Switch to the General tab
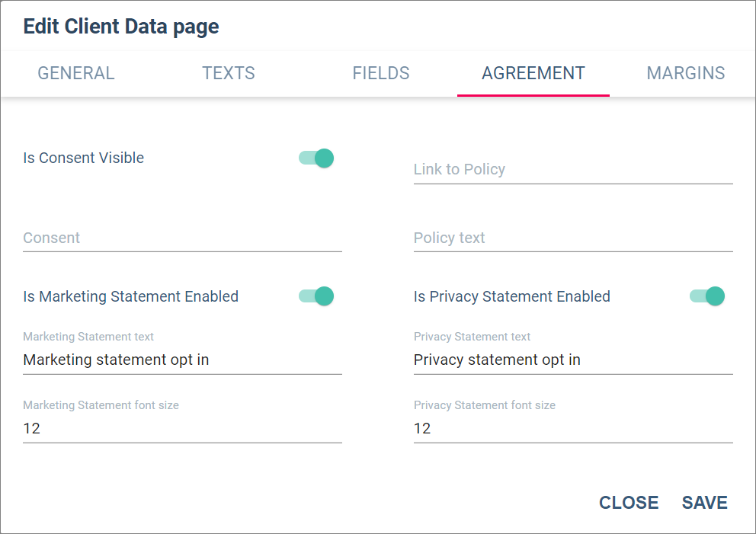Image resolution: width=756 pixels, height=534 pixels. (x=76, y=73)
